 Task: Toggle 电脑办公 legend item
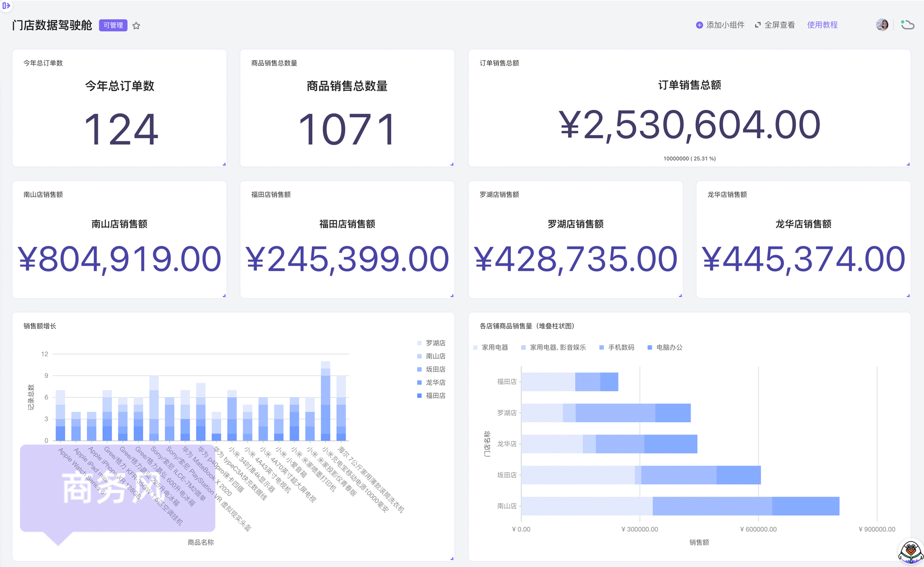pyautogui.click(x=669, y=348)
